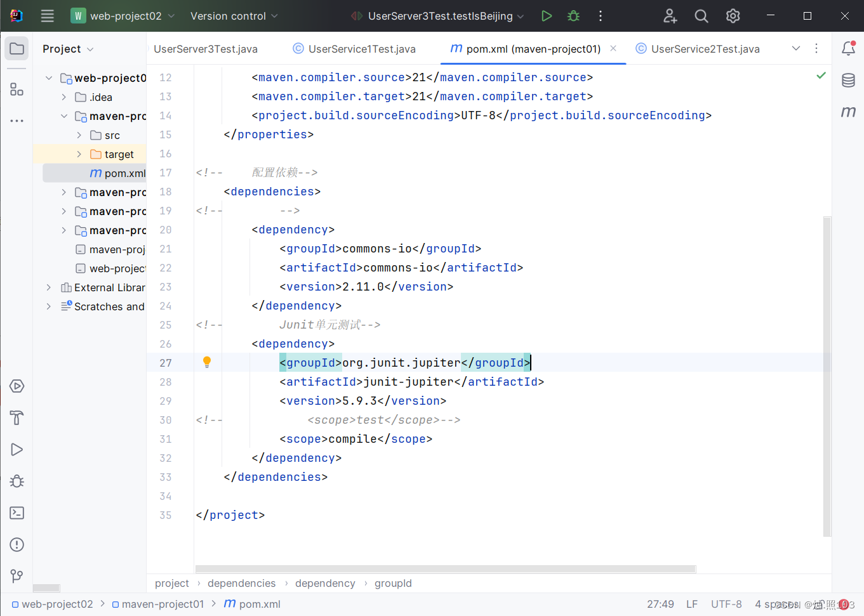864x616 pixels.
Task: Open the Code With Me users icon
Action: tap(670, 16)
